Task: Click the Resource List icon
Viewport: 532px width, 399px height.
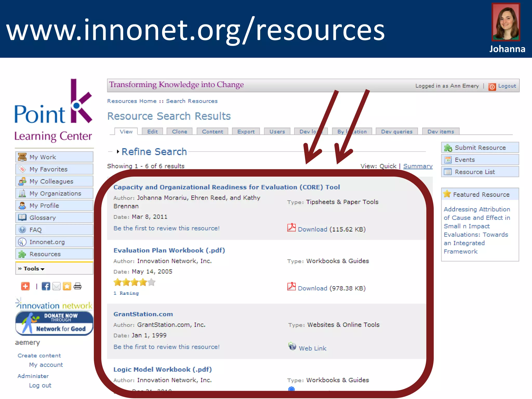Action: (448, 172)
